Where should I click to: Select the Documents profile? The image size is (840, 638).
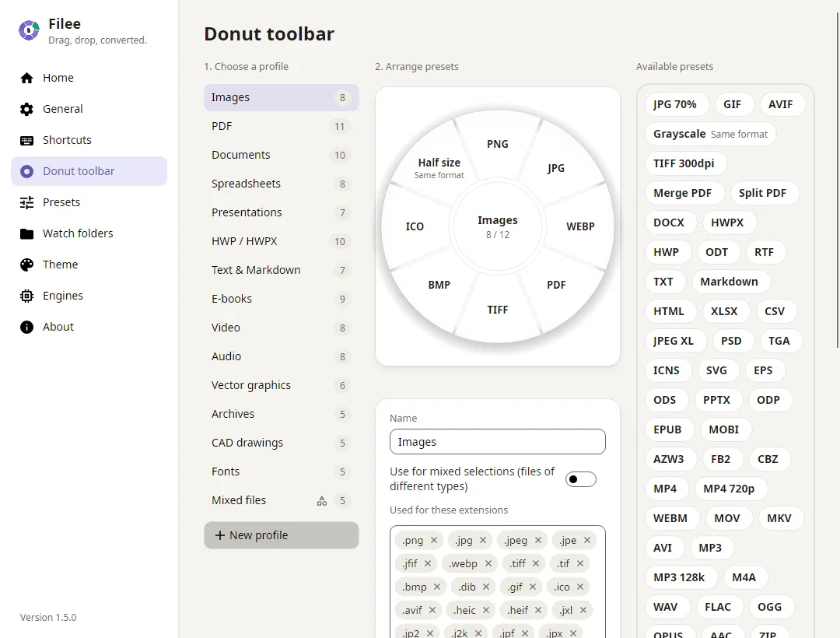coord(282,156)
